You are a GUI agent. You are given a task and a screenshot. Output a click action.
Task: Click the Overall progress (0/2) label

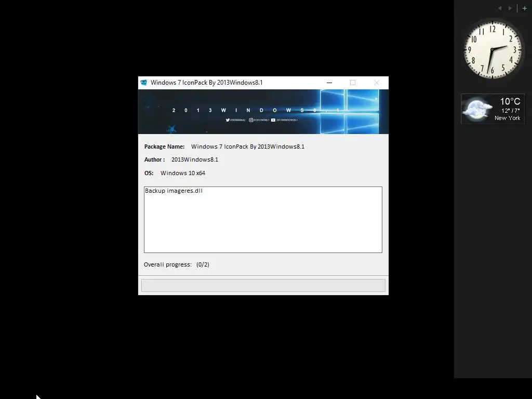click(177, 264)
